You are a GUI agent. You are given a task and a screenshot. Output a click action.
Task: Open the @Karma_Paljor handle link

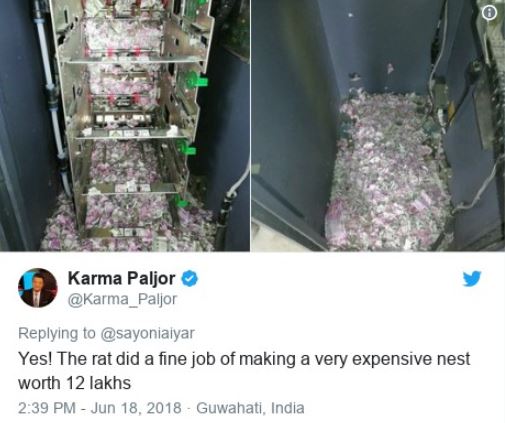tap(122, 299)
